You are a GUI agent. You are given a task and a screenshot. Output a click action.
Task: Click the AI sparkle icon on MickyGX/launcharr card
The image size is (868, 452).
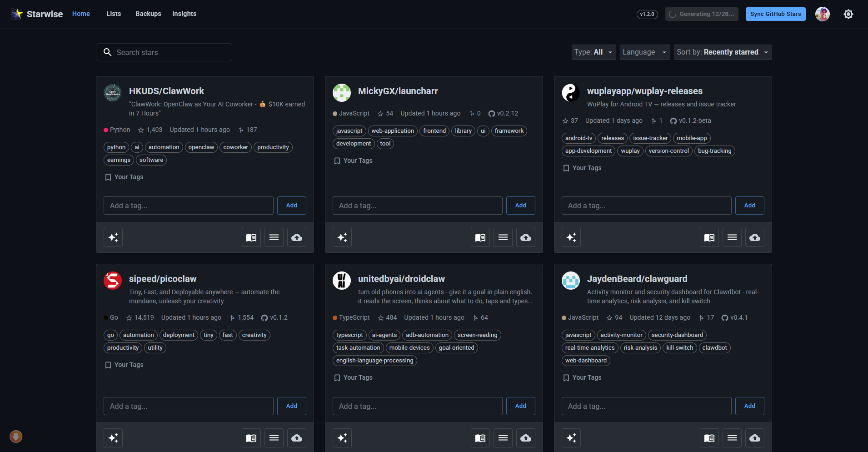[342, 237]
